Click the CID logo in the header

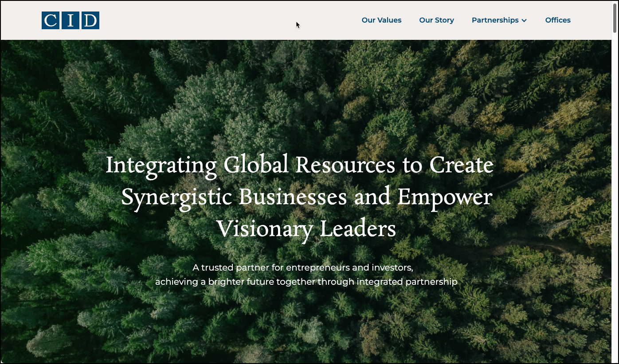(x=71, y=20)
